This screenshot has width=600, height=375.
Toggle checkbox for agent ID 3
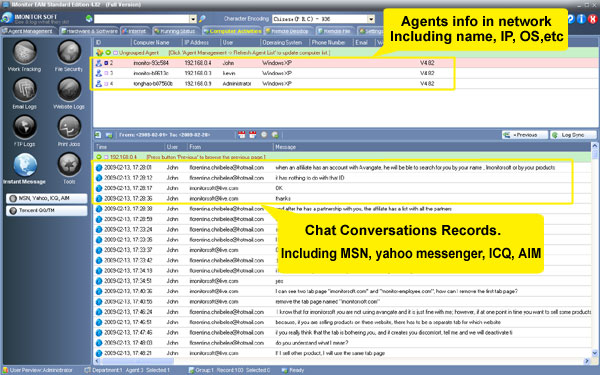pos(106,73)
